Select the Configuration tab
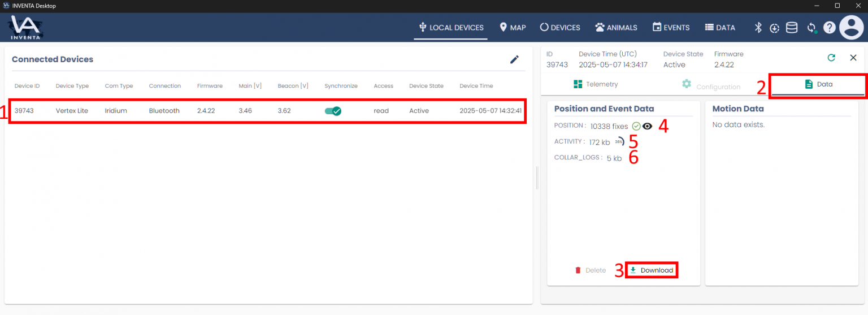 click(711, 86)
